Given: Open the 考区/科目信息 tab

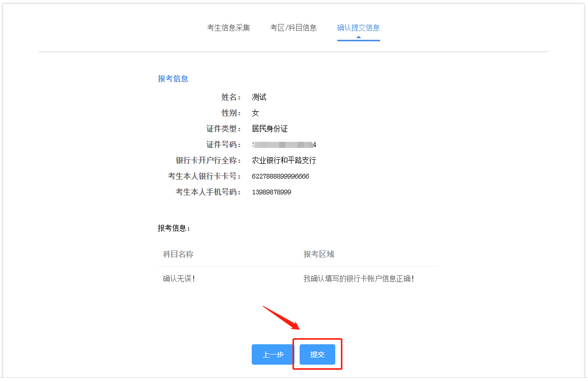Looking at the screenshot, I should pyautogui.click(x=293, y=28).
